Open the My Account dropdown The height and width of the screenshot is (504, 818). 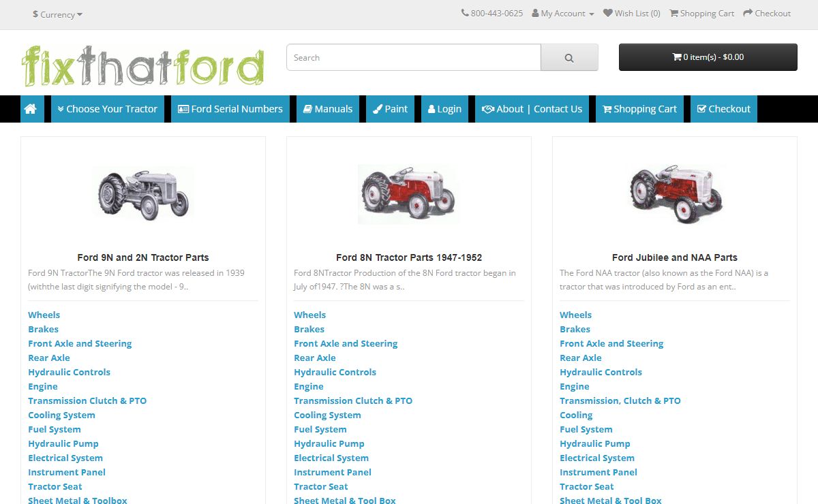(563, 14)
